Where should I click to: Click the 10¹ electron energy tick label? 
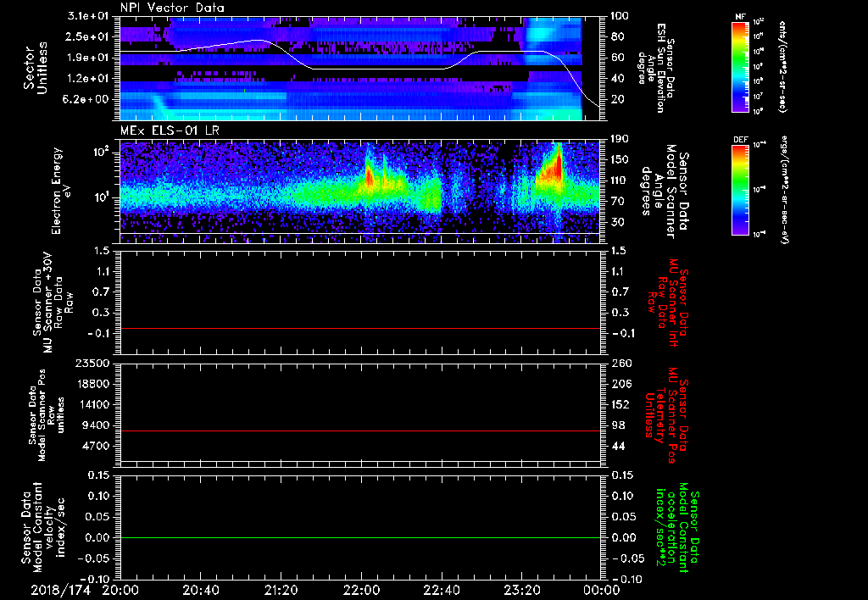pyautogui.click(x=102, y=197)
